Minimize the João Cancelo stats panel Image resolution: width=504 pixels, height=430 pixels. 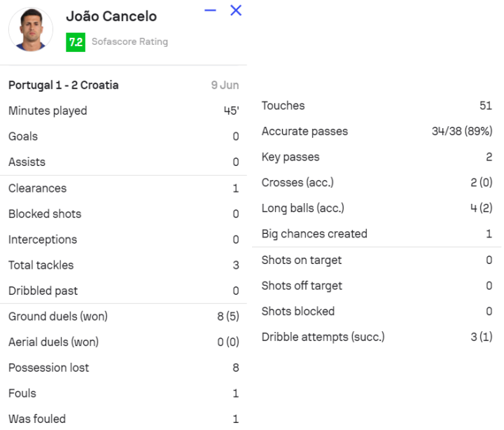[x=210, y=11]
